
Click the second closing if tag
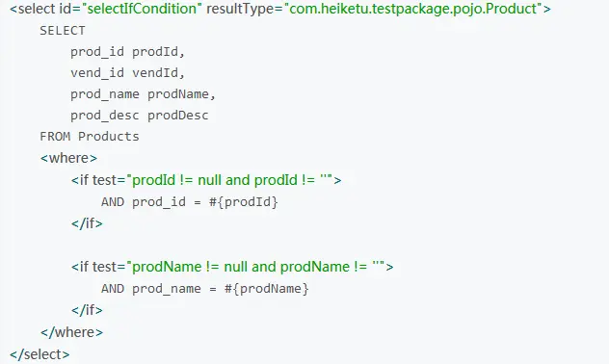[87, 310]
